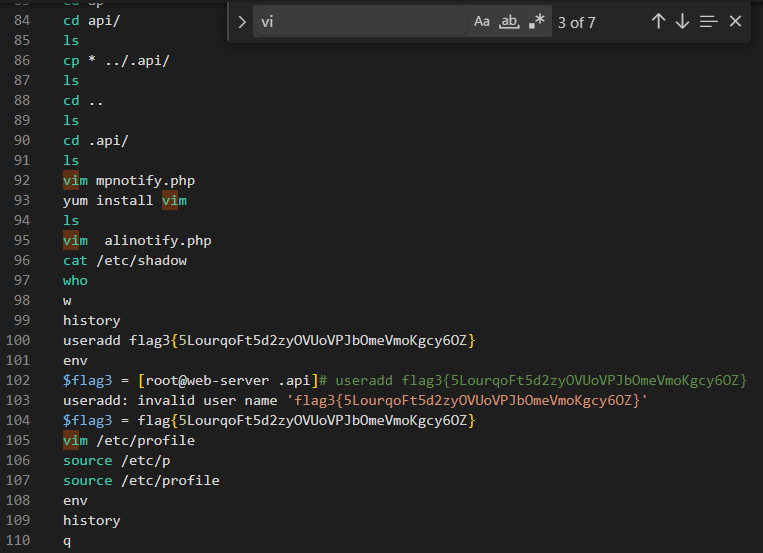
Task: Click line number 92 in gutter
Action: tap(22, 181)
